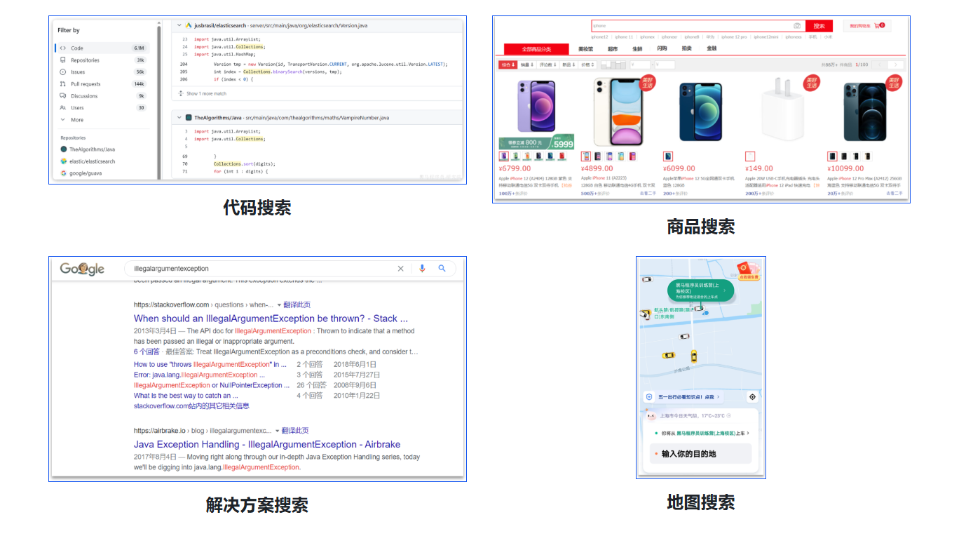Open 'What is the best way to catch' link
980x543 pixels.
point(186,396)
